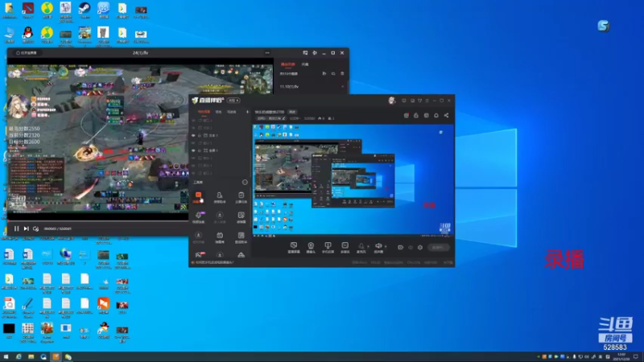Seek on the video player progress bar
Image resolution: width=644 pixels, height=362 pixels.
tap(97, 221)
